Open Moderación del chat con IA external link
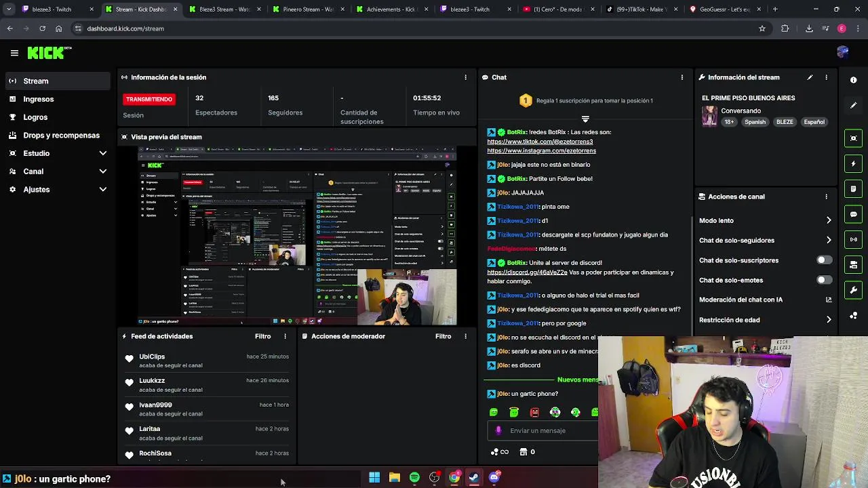The image size is (868, 488). (x=829, y=300)
